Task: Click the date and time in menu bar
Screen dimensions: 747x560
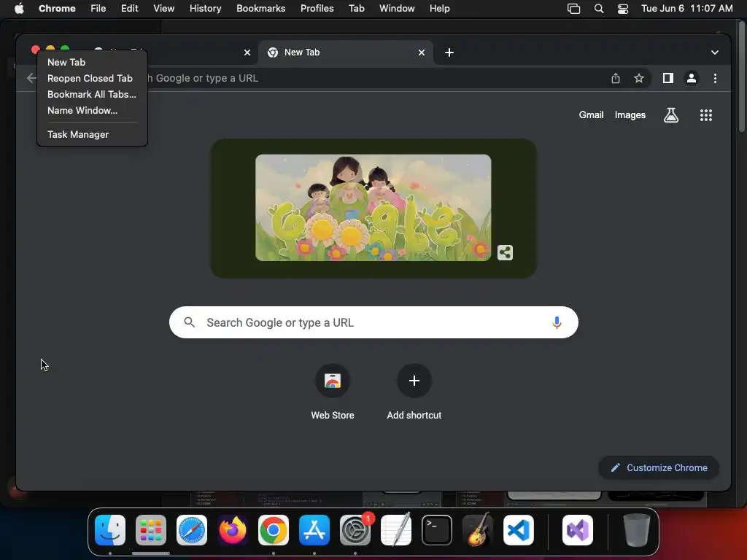Action: (686, 9)
